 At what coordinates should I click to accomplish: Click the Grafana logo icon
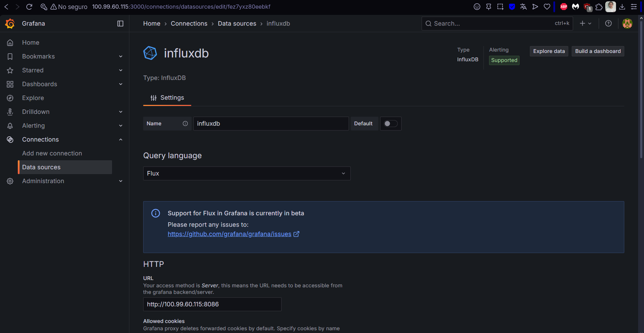[x=10, y=24]
